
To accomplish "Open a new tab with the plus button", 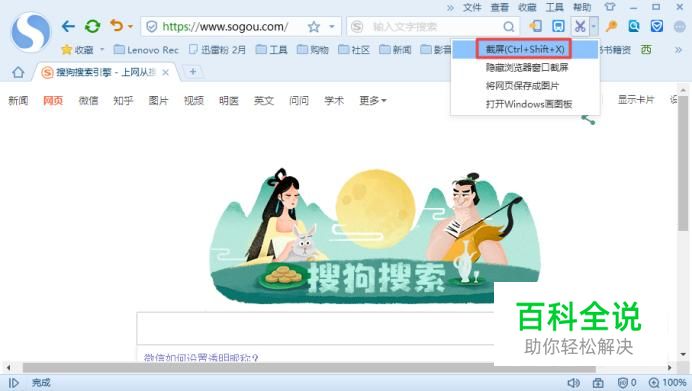I will pos(192,71).
